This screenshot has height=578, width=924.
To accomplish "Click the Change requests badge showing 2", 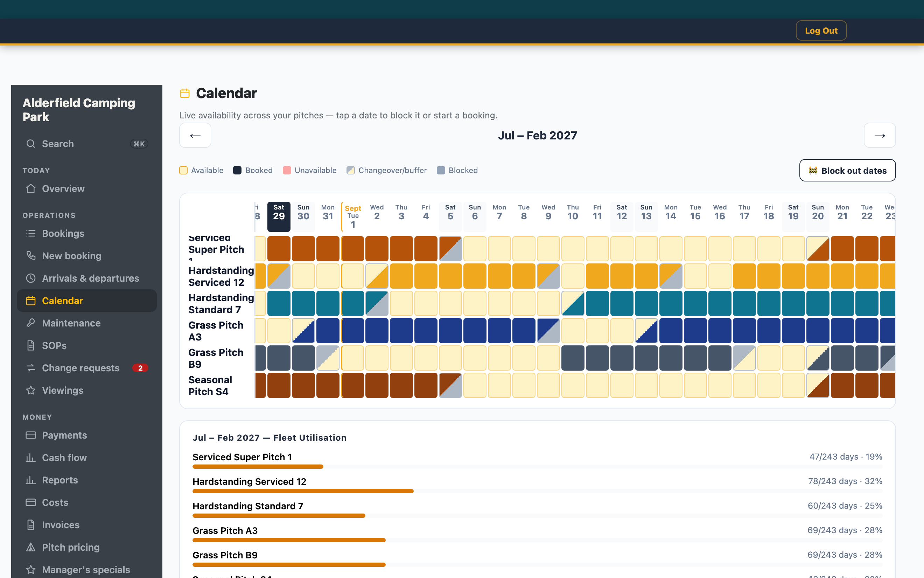I will coord(140,368).
